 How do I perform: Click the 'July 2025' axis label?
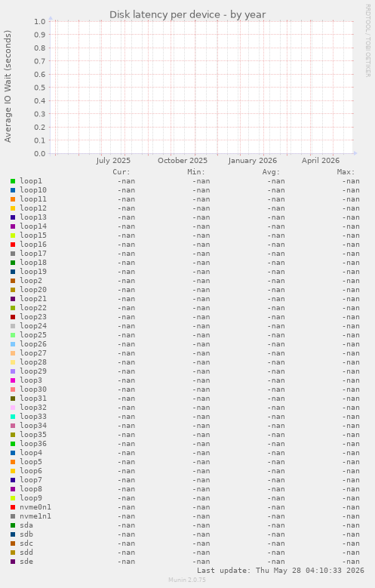(113, 161)
